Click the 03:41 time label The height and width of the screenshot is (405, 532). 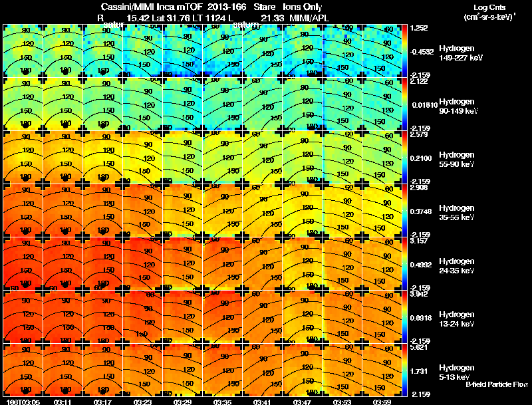point(262,402)
